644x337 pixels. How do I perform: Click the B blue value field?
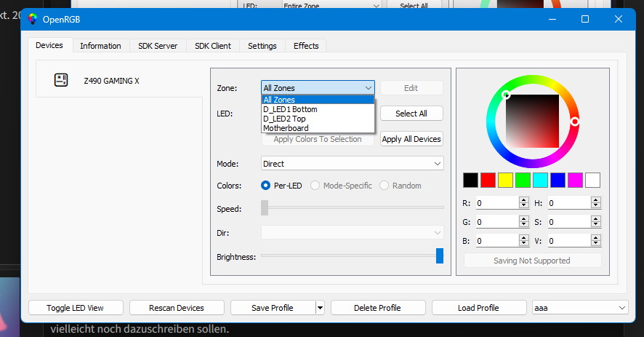(x=497, y=241)
